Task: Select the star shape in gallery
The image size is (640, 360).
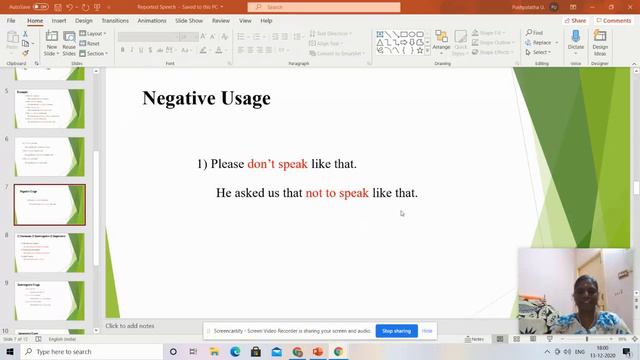Action: 420,51
